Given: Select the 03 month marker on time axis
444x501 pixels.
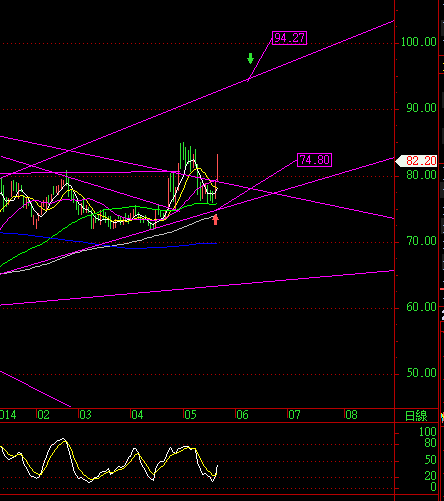Looking at the screenshot, I should click(x=85, y=415).
